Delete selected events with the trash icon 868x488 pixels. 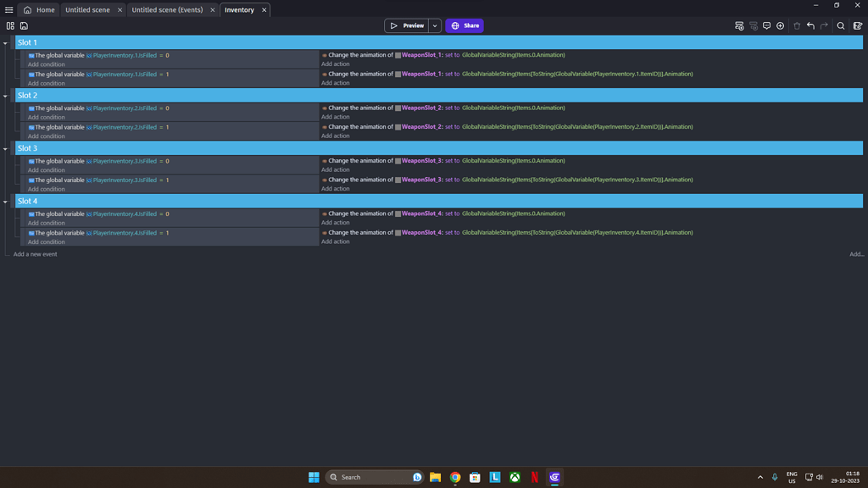[x=798, y=25]
